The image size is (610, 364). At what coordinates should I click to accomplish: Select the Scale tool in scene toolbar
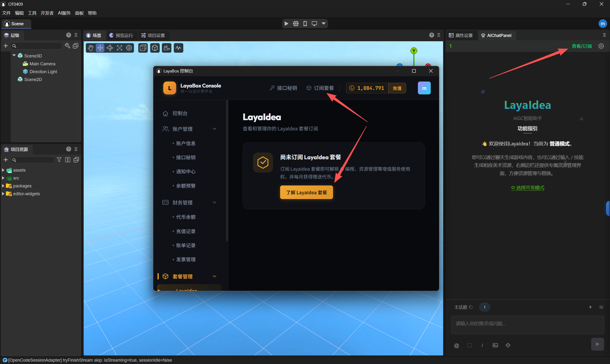pyautogui.click(x=119, y=48)
